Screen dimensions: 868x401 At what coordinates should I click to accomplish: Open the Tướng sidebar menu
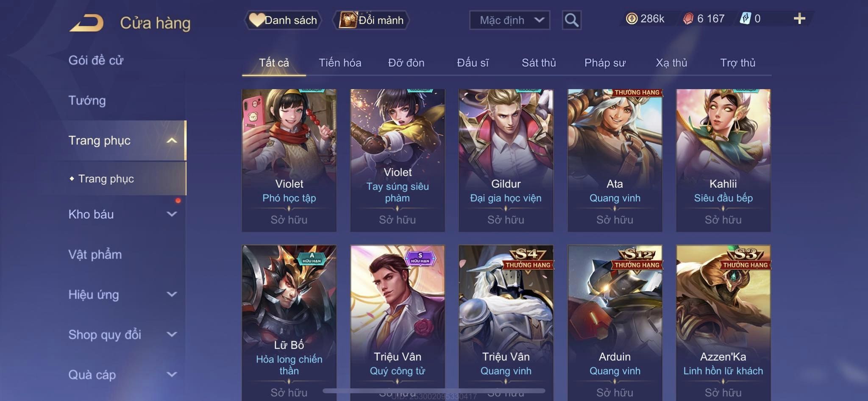pyautogui.click(x=87, y=100)
